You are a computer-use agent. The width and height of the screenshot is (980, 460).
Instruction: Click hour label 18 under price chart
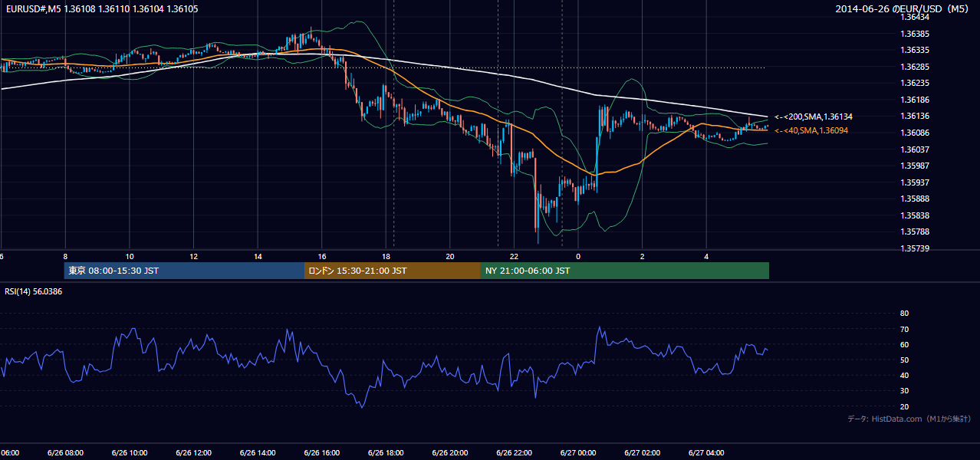(x=386, y=256)
